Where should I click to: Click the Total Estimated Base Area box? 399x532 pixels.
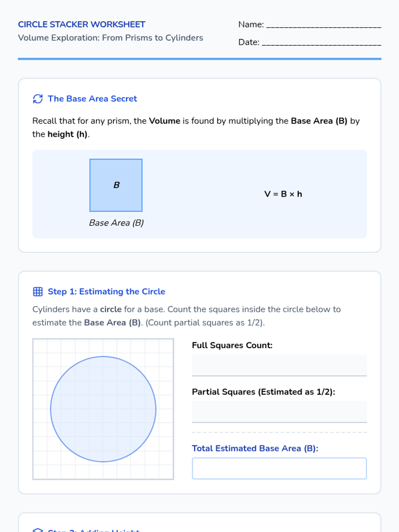(x=279, y=468)
